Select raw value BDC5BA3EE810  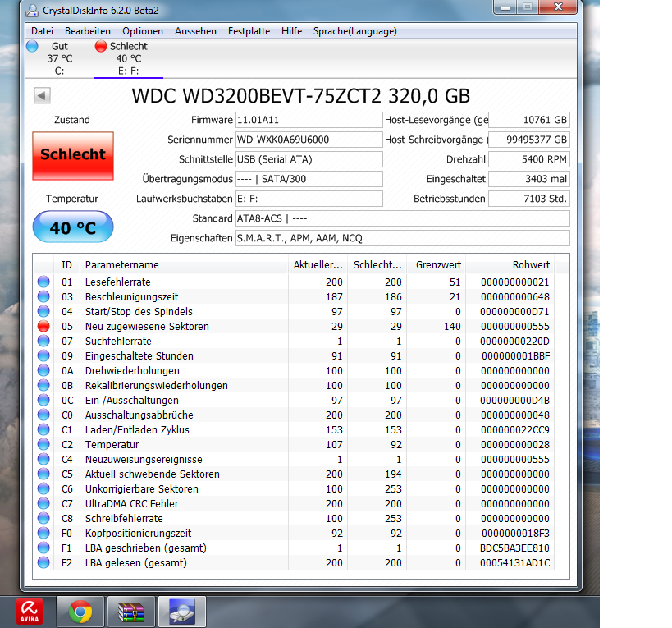[x=514, y=548]
